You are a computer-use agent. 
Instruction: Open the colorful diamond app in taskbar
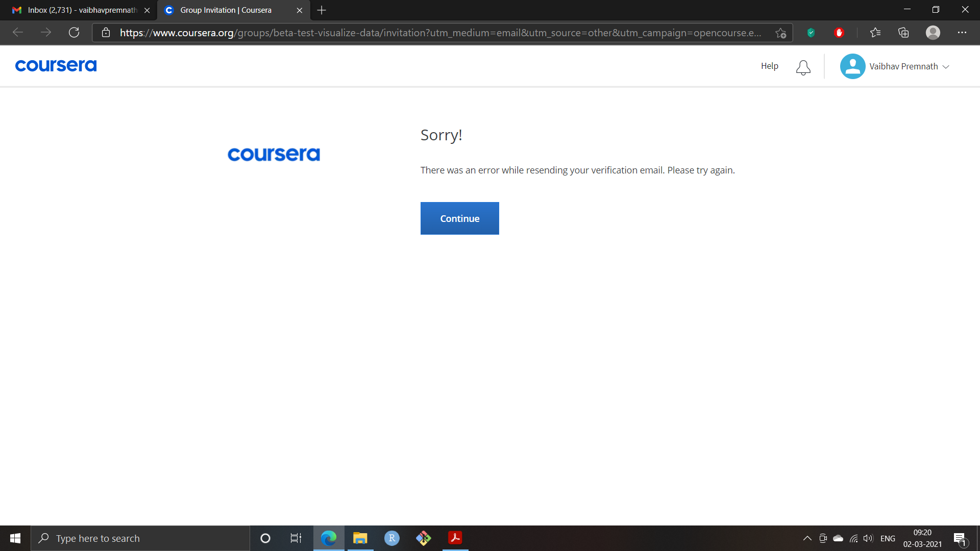424,538
